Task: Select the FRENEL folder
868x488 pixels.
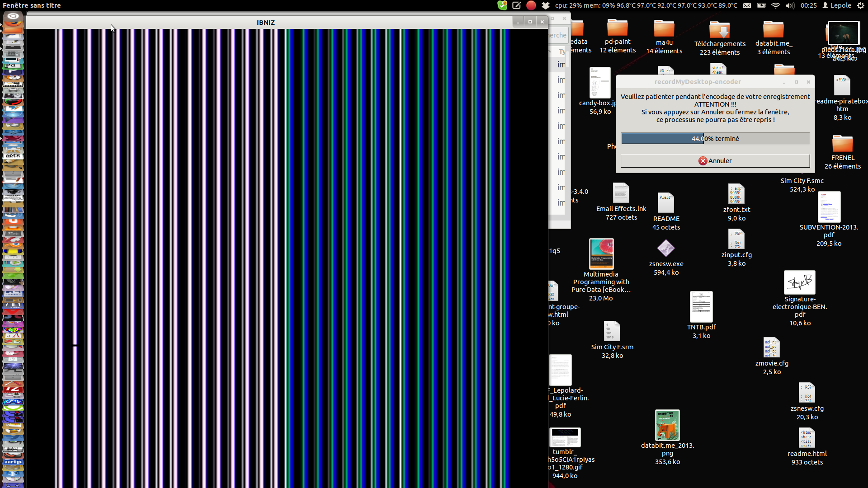Action: click(x=842, y=144)
